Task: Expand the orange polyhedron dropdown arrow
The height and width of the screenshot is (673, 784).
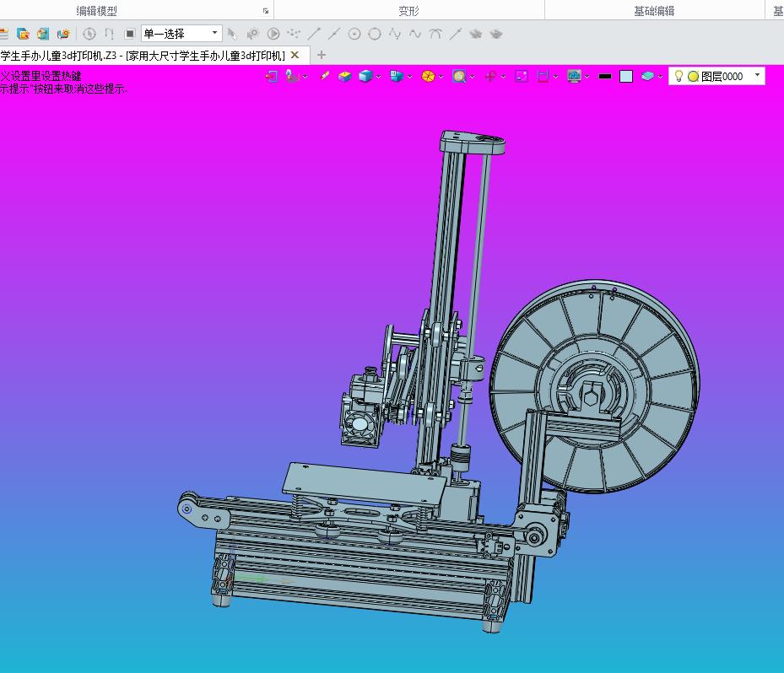Action: point(441,77)
